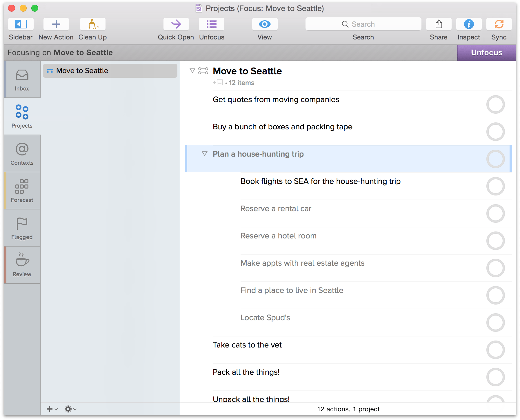Select Reserve a rental car text
Viewport: 520px width, 420px height.
point(276,209)
